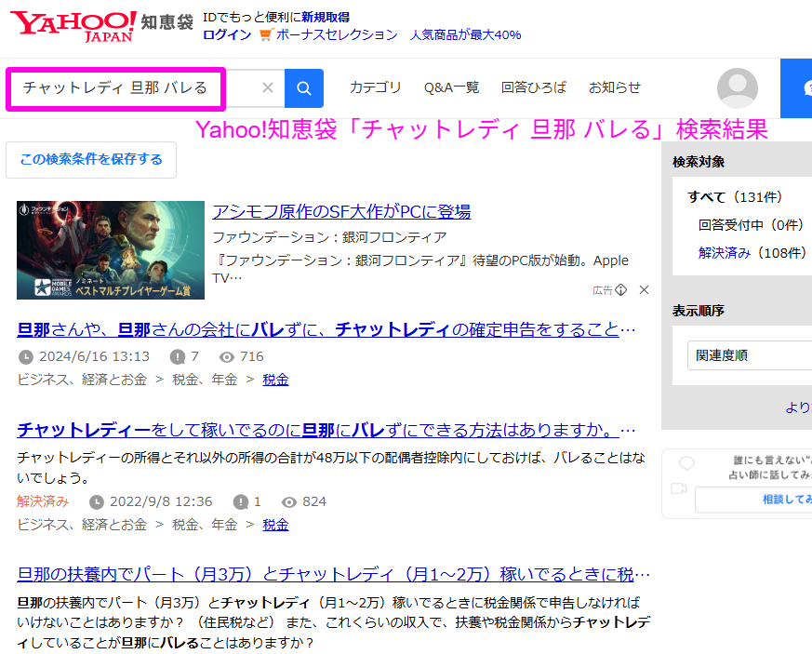The width and height of the screenshot is (812, 654).
Task: Open the 関連度順 sort dropdown
Action: pos(750,355)
